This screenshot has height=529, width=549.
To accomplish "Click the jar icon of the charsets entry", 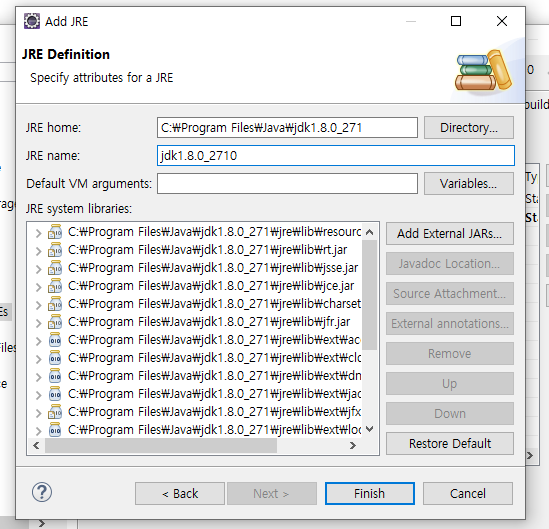I will [x=55, y=304].
